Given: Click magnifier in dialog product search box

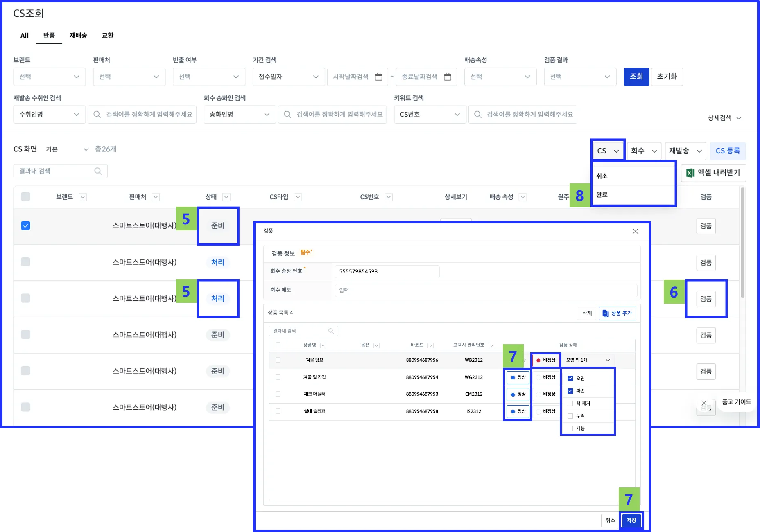Looking at the screenshot, I should coord(331,331).
